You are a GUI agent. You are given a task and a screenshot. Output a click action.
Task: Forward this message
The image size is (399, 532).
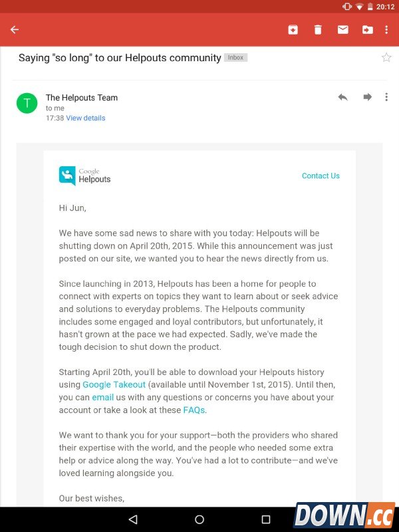(367, 97)
